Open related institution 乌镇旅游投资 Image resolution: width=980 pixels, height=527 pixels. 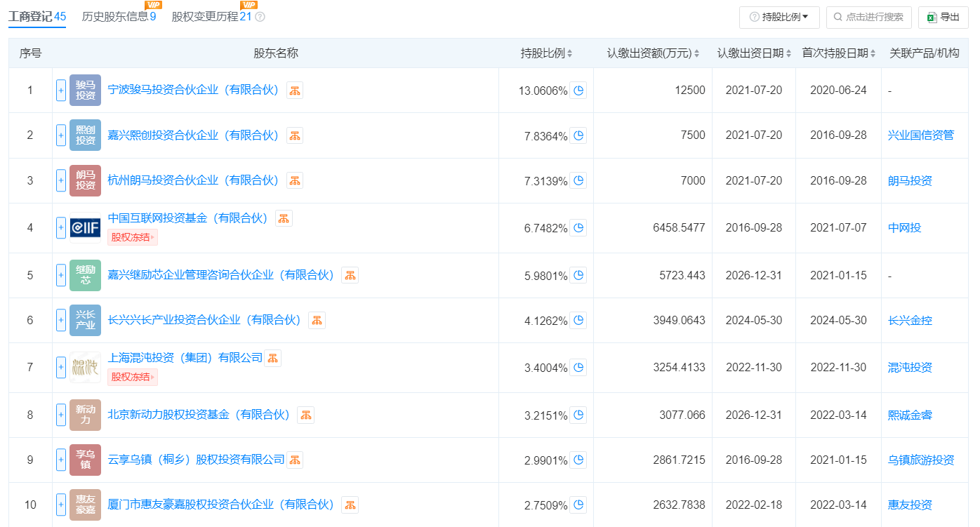coord(921,460)
